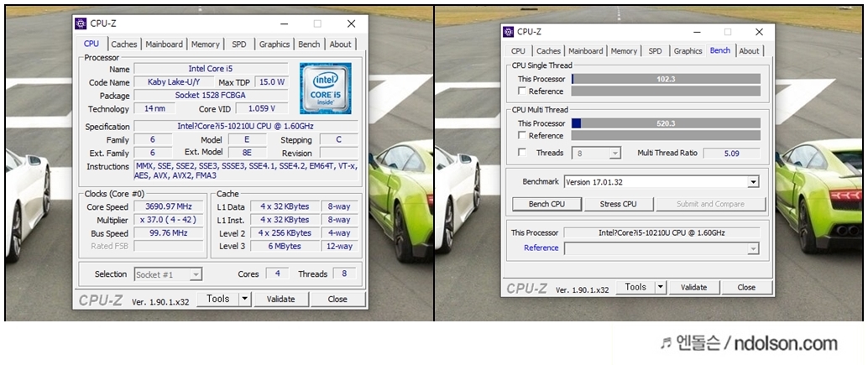Screen dimensions: 868x365
Task: Click the Intel Core i5 logo badge
Action: pyautogui.click(x=326, y=88)
